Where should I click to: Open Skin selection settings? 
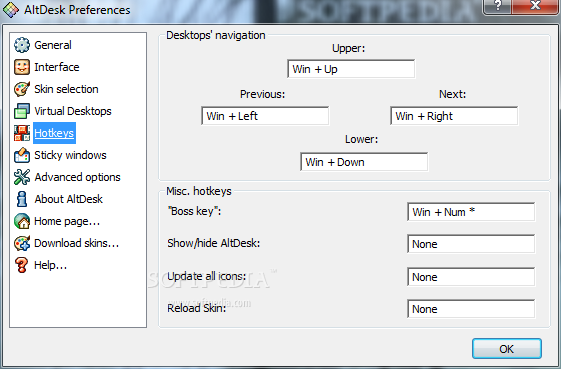[66, 89]
